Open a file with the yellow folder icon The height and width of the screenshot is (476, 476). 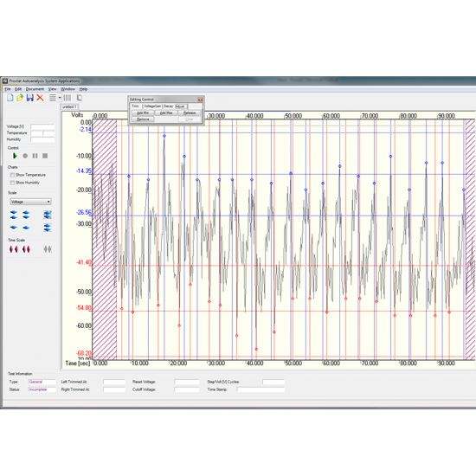click(20, 98)
